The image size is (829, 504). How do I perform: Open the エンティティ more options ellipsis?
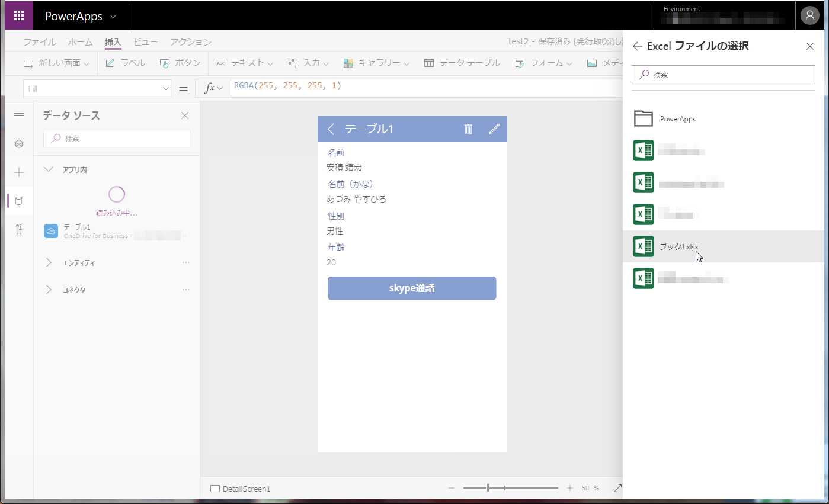[186, 262]
